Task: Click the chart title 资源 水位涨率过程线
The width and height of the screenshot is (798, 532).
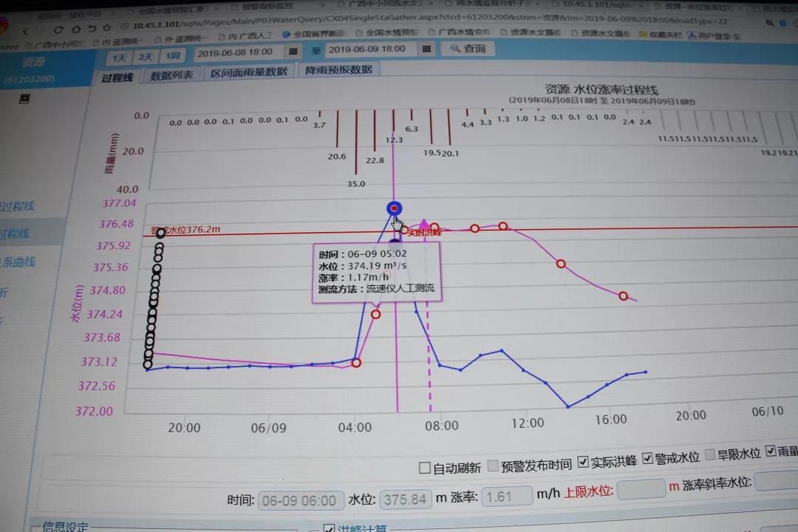Action: [601, 89]
